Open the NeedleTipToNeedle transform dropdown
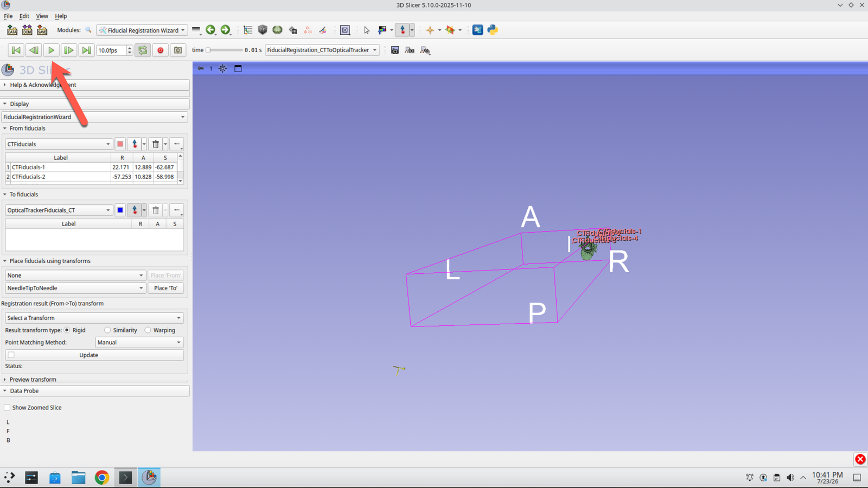Image resolution: width=868 pixels, height=488 pixels. point(75,288)
